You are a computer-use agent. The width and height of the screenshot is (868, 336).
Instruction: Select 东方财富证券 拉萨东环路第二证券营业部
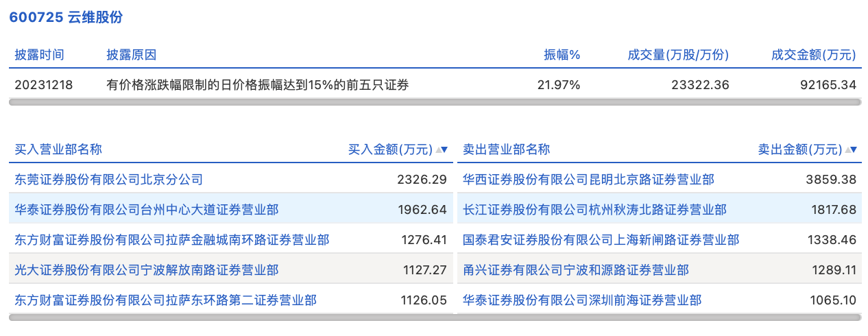pyautogui.click(x=165, y=300)
